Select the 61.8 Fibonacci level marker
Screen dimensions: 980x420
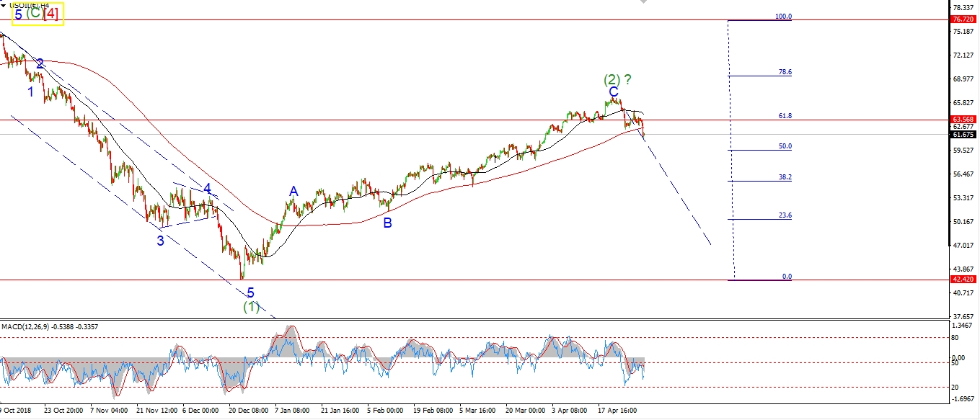784,115
